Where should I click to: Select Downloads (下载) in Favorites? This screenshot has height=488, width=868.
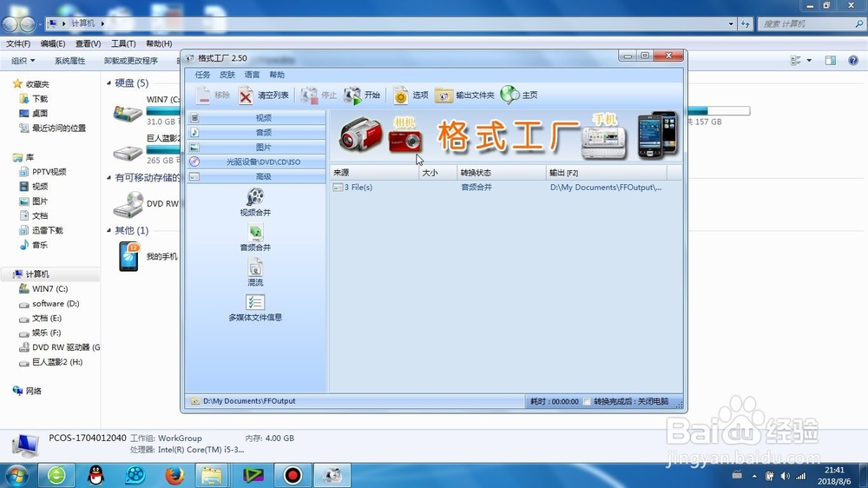pos(33,99)
